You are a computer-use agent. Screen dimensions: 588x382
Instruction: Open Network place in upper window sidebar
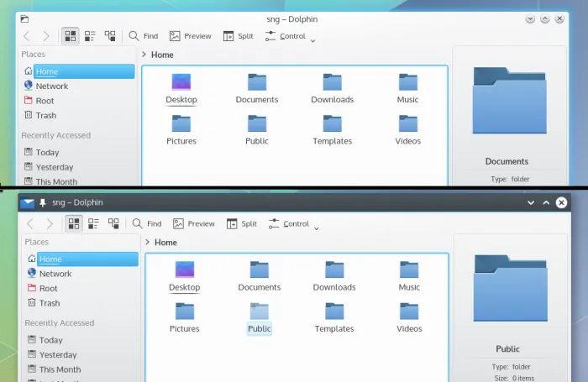[x=51, y=86]
